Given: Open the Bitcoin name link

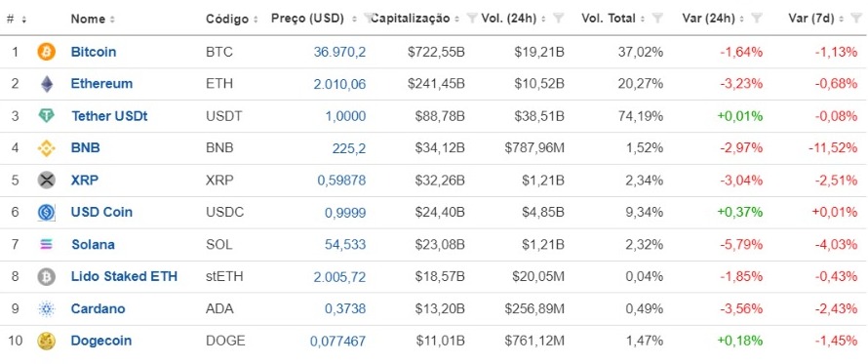Looking at the screenshot, I should point(94,52).
